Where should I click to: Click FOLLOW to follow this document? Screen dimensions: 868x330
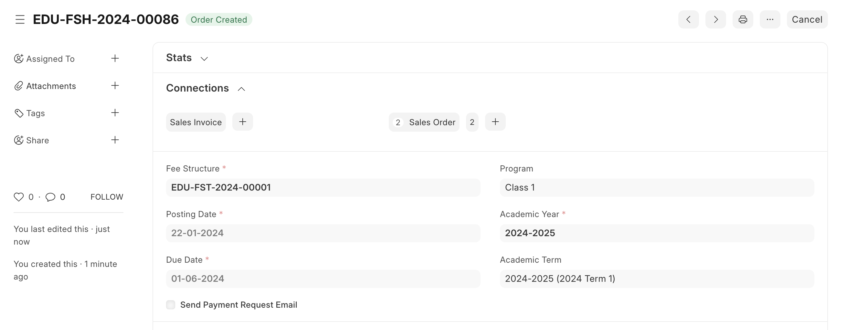pos(107,197)
